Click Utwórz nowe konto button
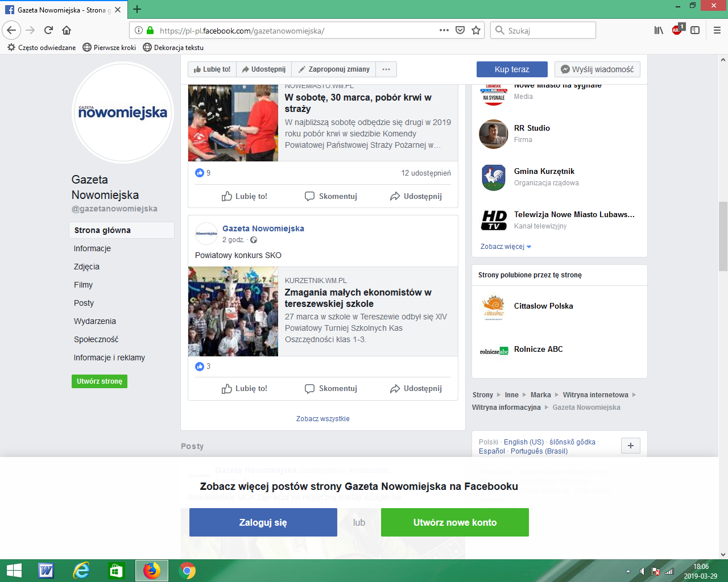The image size is (728, 582). (x=455, y=522)
